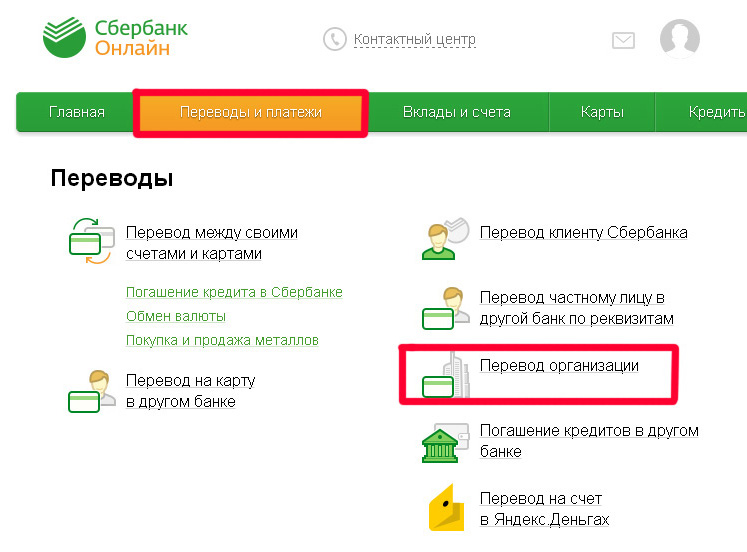Click icon for transfer between own accounts

click(x=92, y=241)
